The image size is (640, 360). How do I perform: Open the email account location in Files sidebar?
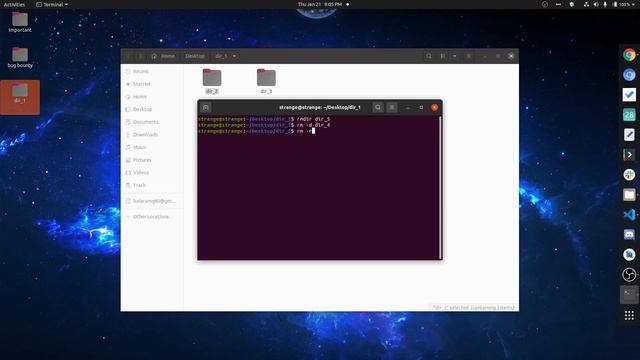pyautogui.click(x=152, y=201)
